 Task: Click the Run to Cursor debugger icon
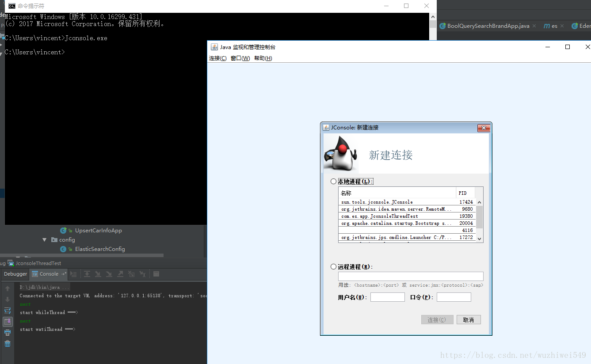pyautogui.click(x=142, y=274)
